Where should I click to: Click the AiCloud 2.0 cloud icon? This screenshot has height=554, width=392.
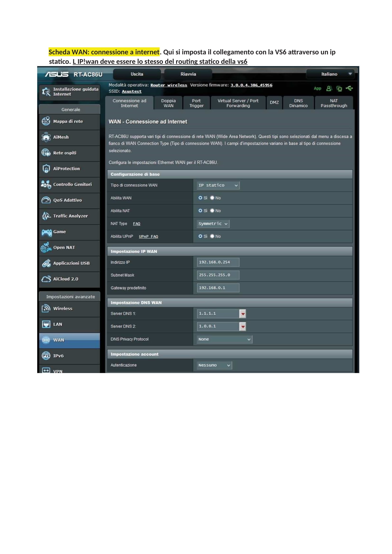pyautogui.click(x=46, y=279)
